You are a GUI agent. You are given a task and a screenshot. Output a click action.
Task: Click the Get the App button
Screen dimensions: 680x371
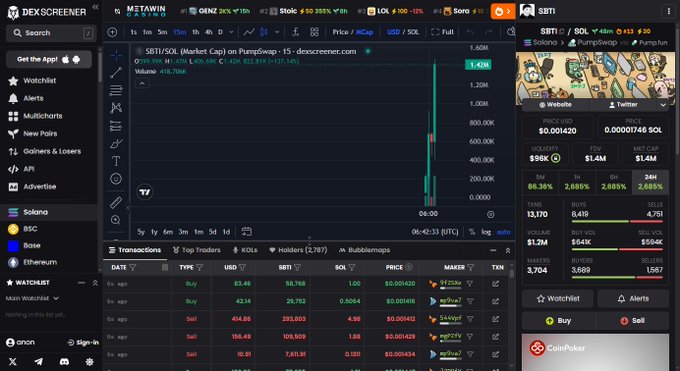49,59
